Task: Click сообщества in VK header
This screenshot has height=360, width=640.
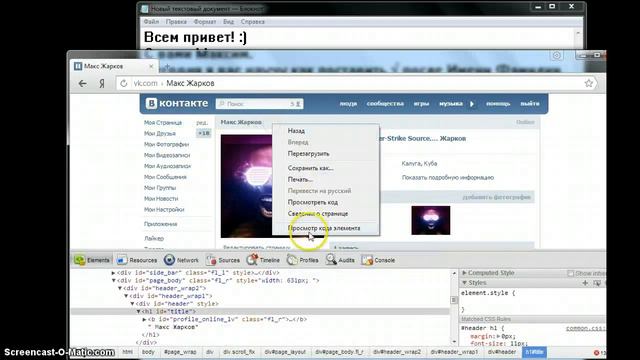Action: (x=385, y=104)
